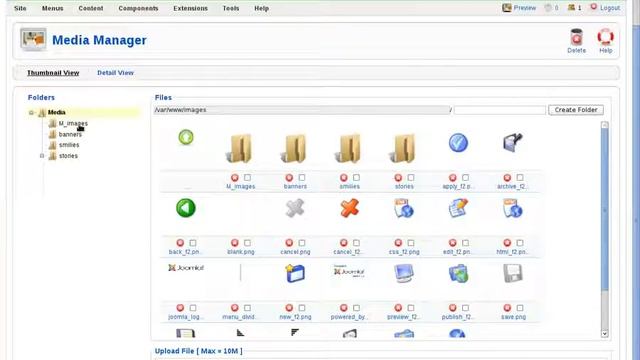
Task: Click the powered_by image thumbnail
Action: (349, 271)
